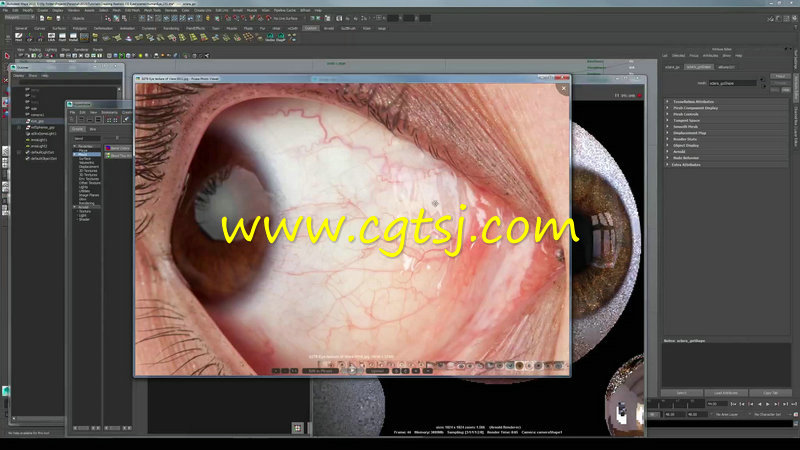Viewport: 800px width, 450px height.
Task: Click the Save Scene icon in the status line
Action: tap(58, 18)
